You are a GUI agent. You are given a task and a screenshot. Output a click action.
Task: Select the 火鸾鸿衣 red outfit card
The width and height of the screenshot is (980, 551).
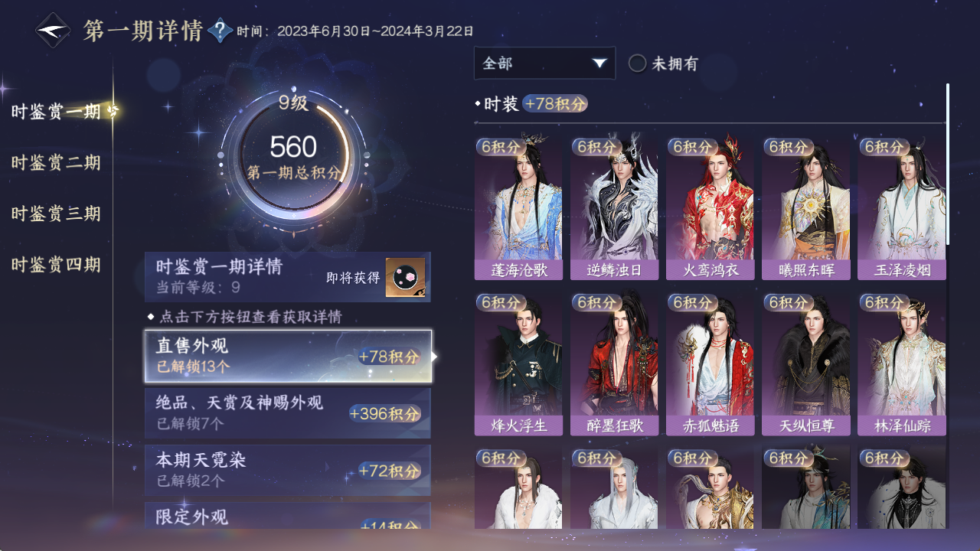pos(710,209)
